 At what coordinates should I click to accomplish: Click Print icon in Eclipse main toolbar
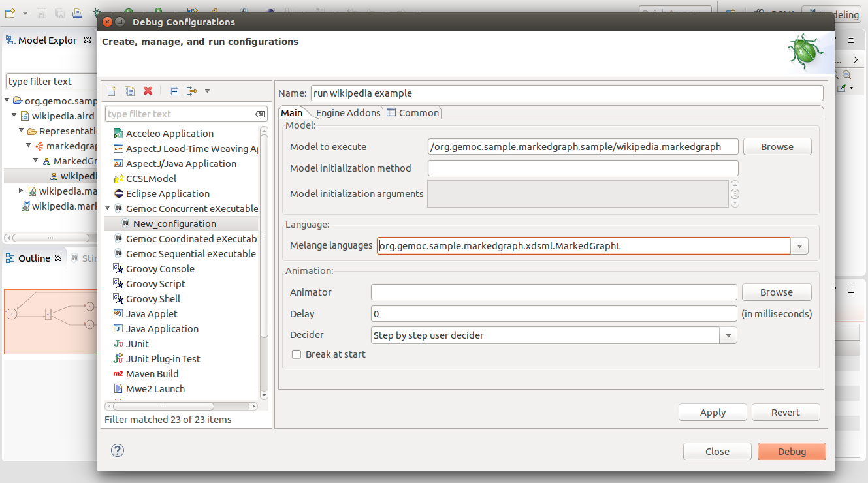pos(77,12)
